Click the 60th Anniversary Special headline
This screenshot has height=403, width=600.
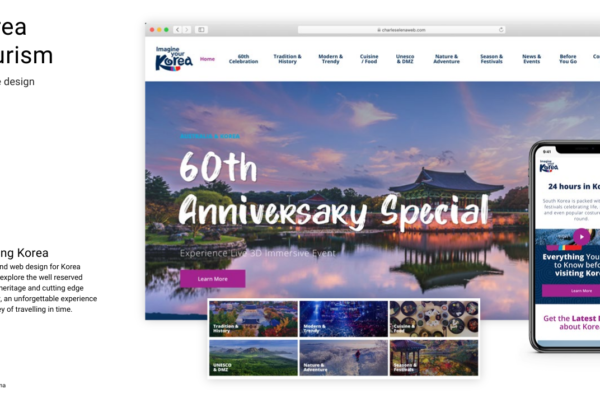pos(334,190)
